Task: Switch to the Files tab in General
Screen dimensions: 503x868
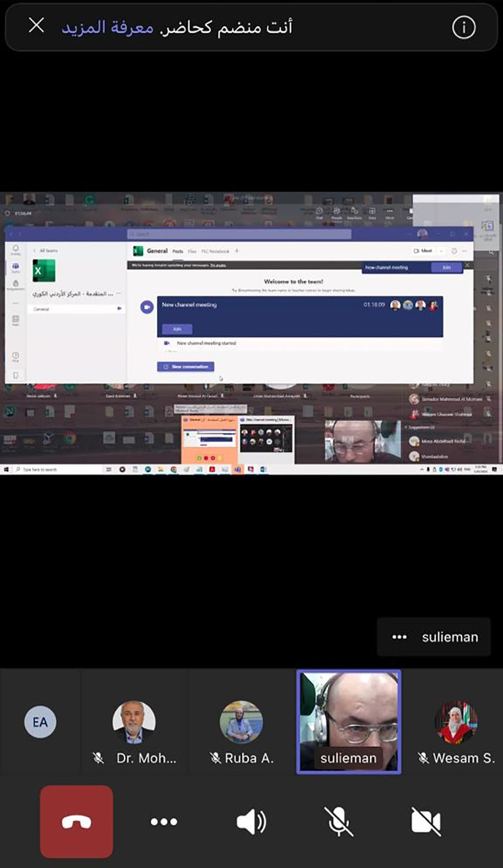Action: pyautogui.click(x=192, y=251)
